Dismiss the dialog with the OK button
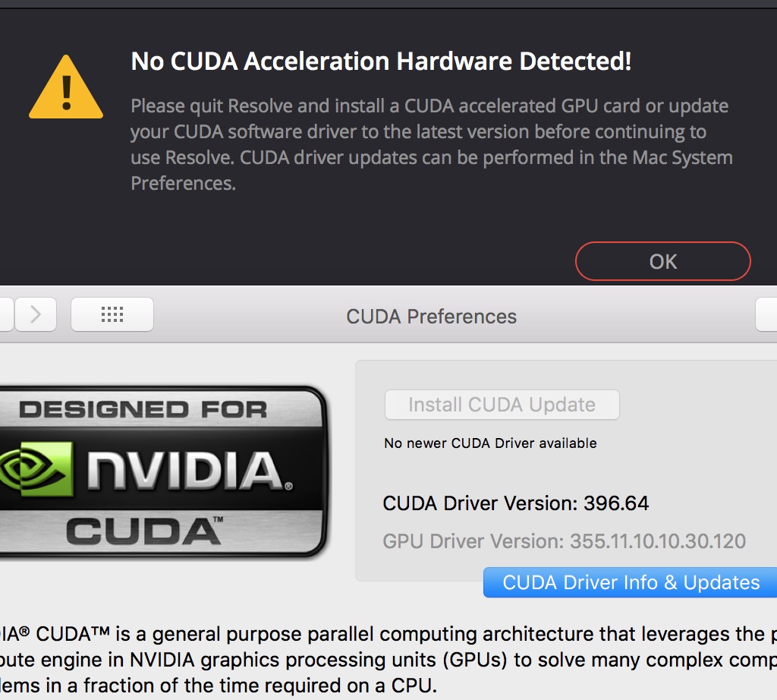Viewport: 777px width, 700px height. pos(663,261)
